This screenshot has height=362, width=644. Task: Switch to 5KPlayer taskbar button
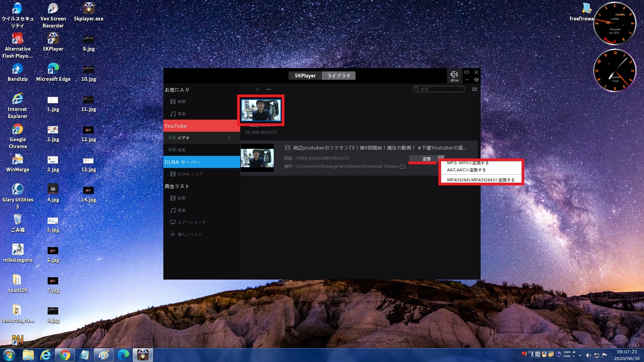tap(143, 355)
